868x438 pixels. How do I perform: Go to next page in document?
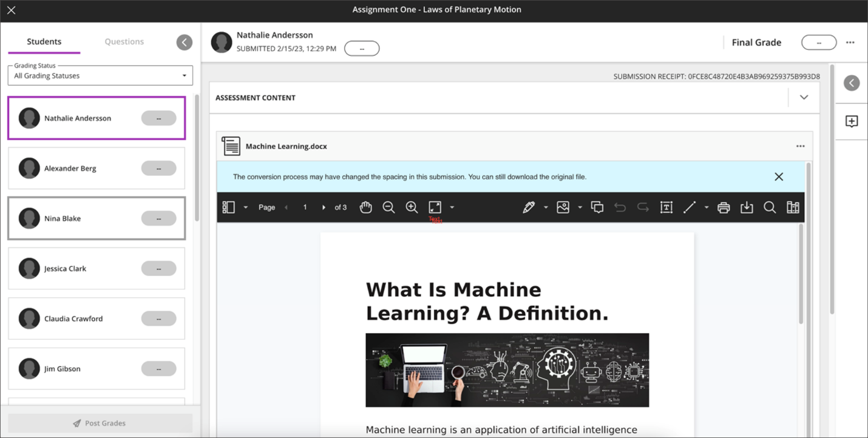324,207
